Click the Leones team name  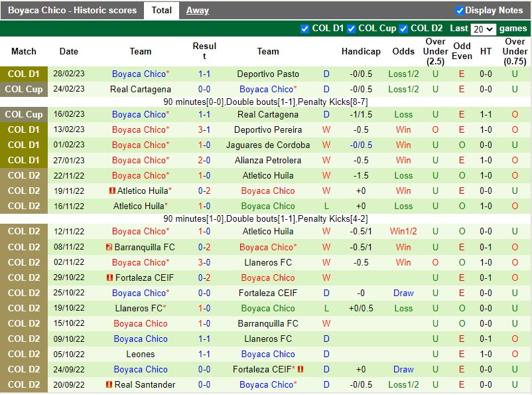click(141, 354)
